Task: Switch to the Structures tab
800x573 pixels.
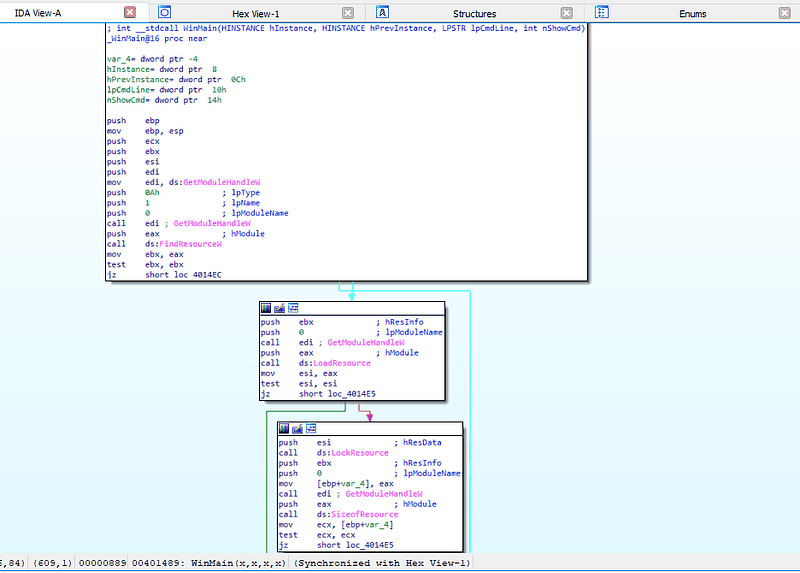Action: [x=474, y=14]
